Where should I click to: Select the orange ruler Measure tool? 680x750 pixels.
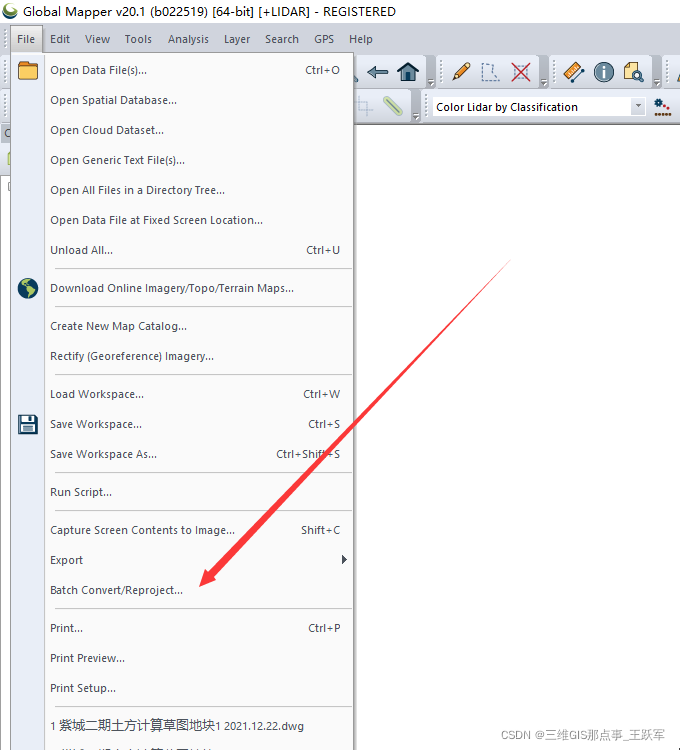click(x=574, y=72)
